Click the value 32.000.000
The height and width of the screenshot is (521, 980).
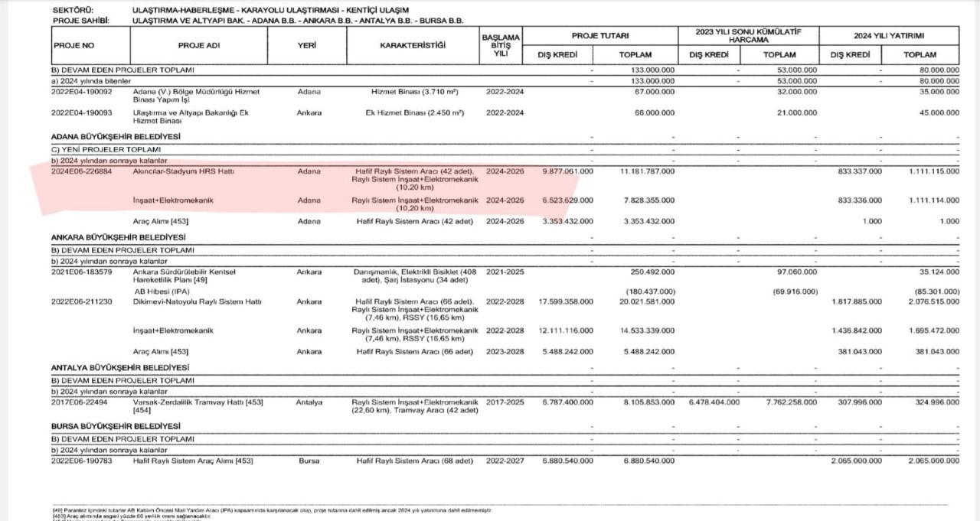click(795, 92)
